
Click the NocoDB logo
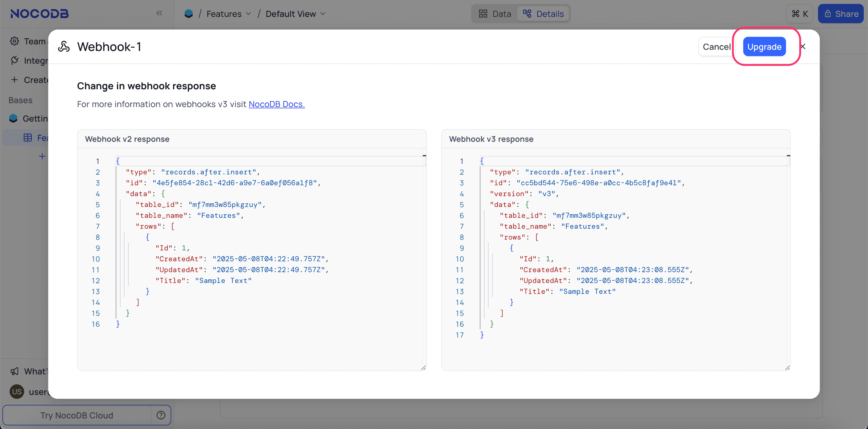pos(39,14)
